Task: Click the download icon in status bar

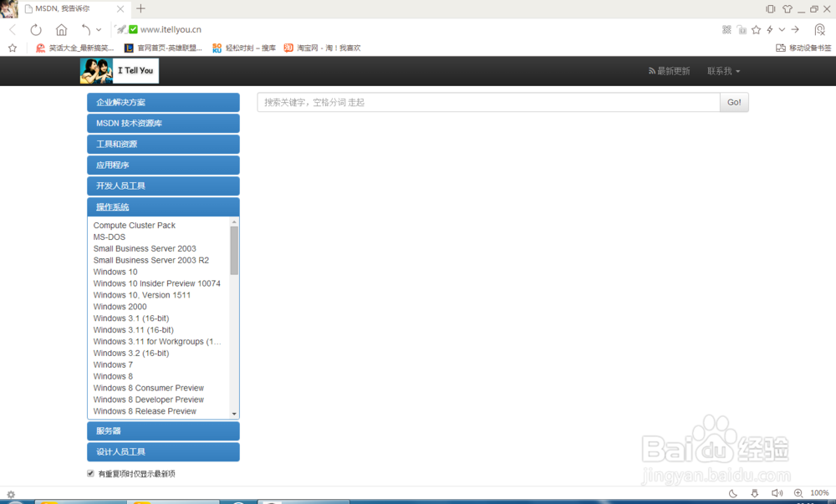Action: click(x=754, y=493)
